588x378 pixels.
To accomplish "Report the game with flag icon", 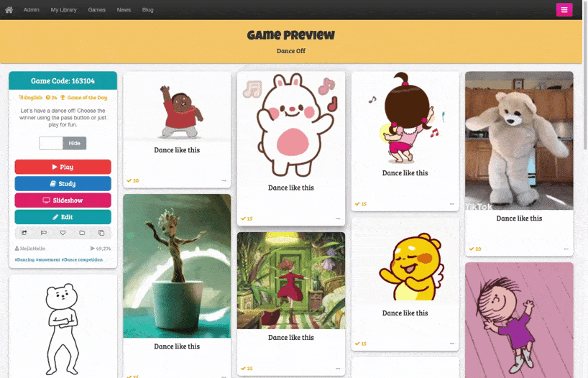I will [x=44, y=233].
